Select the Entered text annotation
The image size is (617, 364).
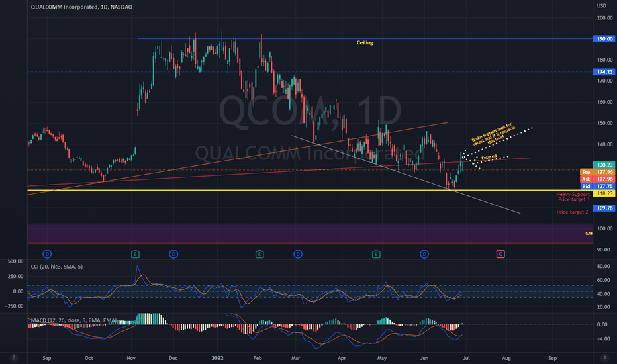click(x=489, y=157)
